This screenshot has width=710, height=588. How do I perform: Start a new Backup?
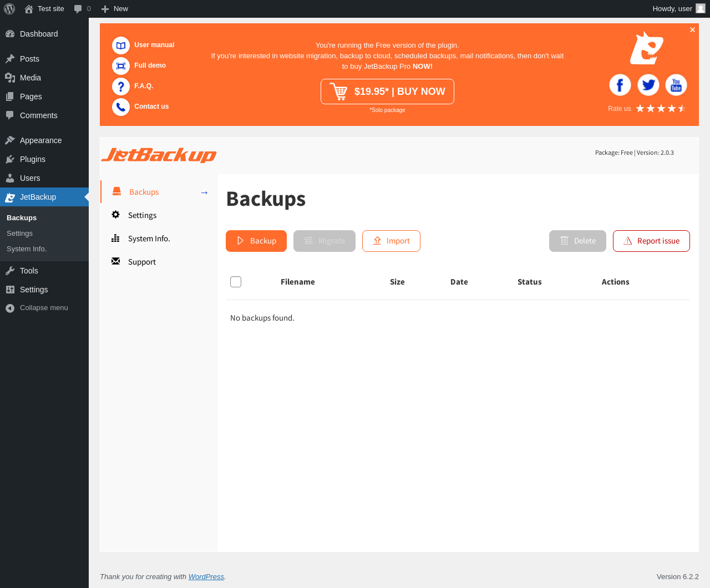click(256, 241)
